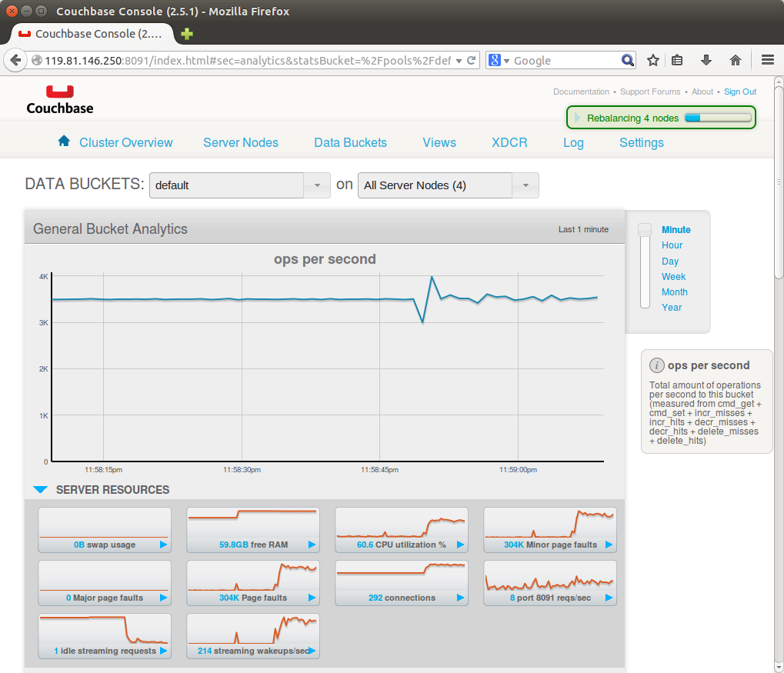Screen dimensions: 784x673
Task: Select the free RAM thumbnail graph
Action: pyautogui.click(x=253, y=529)
